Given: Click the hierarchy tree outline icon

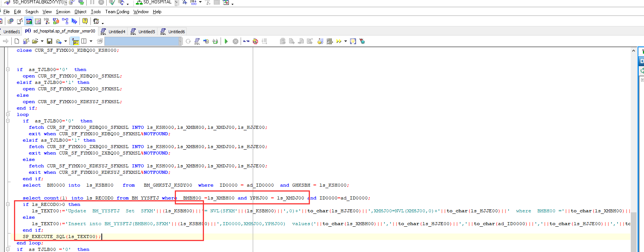Looking at the screenshot, I should (x=330, y=41).
